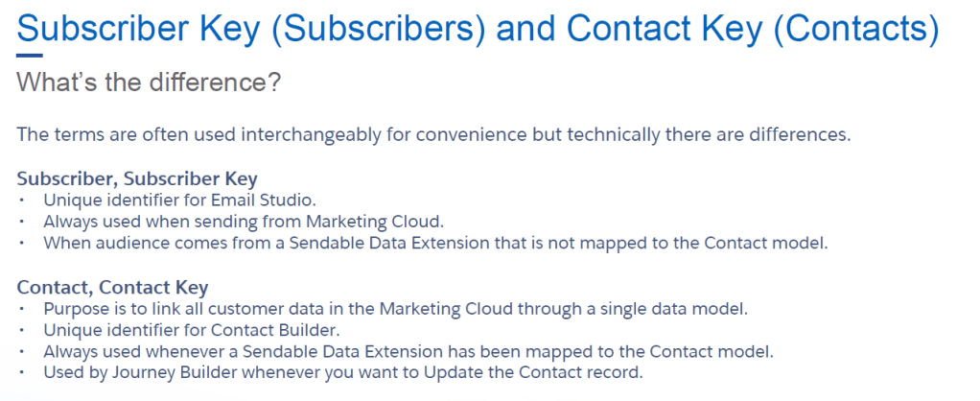
Task: Select the "Contact, Contact Key" bold heading
Action: point(113,287)
